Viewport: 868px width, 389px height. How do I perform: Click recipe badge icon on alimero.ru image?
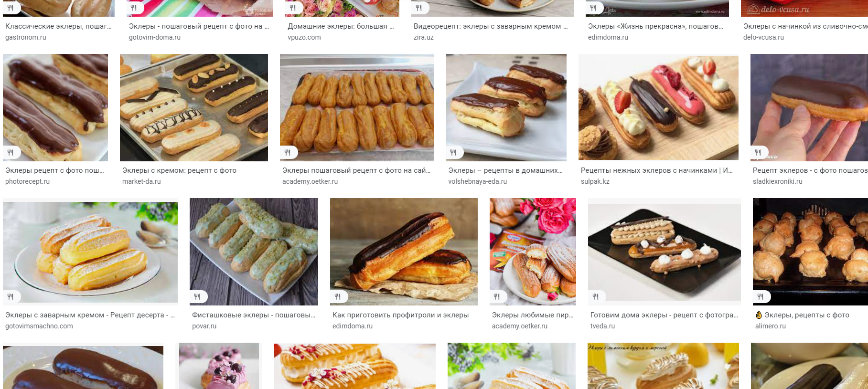(x=761, y=297)
